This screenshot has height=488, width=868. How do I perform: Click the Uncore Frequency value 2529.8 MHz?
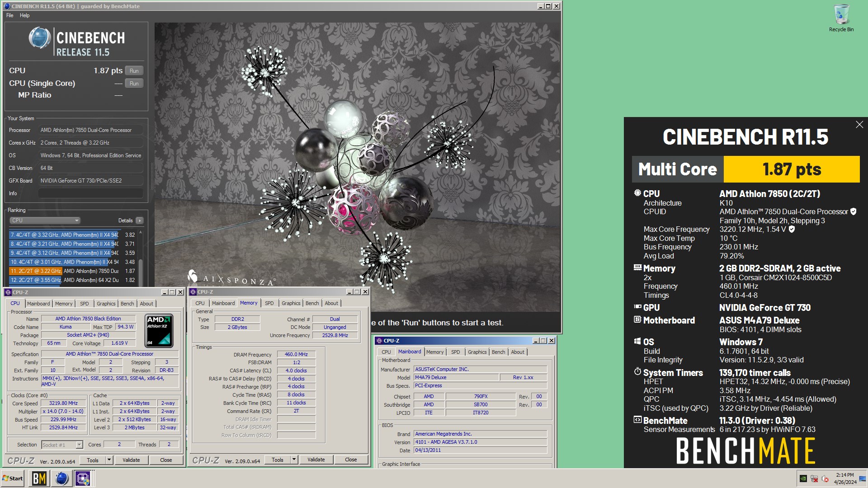pyautogui.click(x=335, y=335)
